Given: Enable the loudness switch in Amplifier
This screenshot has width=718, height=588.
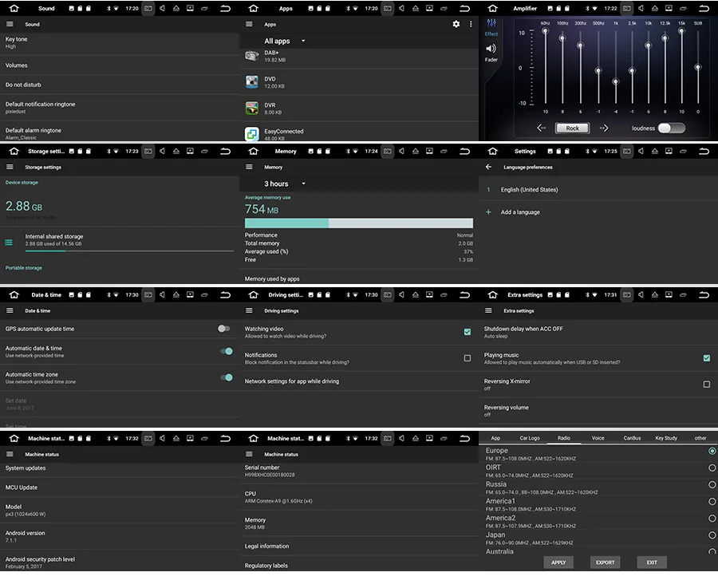Looking at the screenshot, I should click(671, 128).
